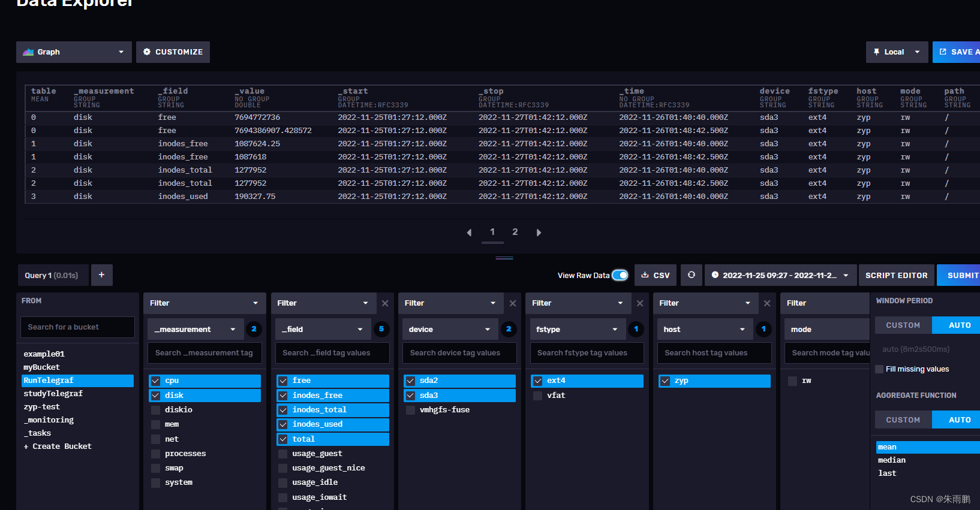Uncheck the free field
Screen dimensions: 980x510
(332, 381)
